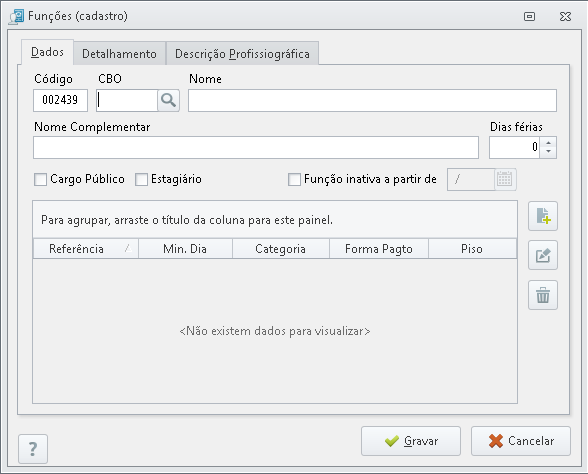Viewport: 588px width, 474px height.
Task: Tick the Estagiário checkbox
Action: (141, 179)
